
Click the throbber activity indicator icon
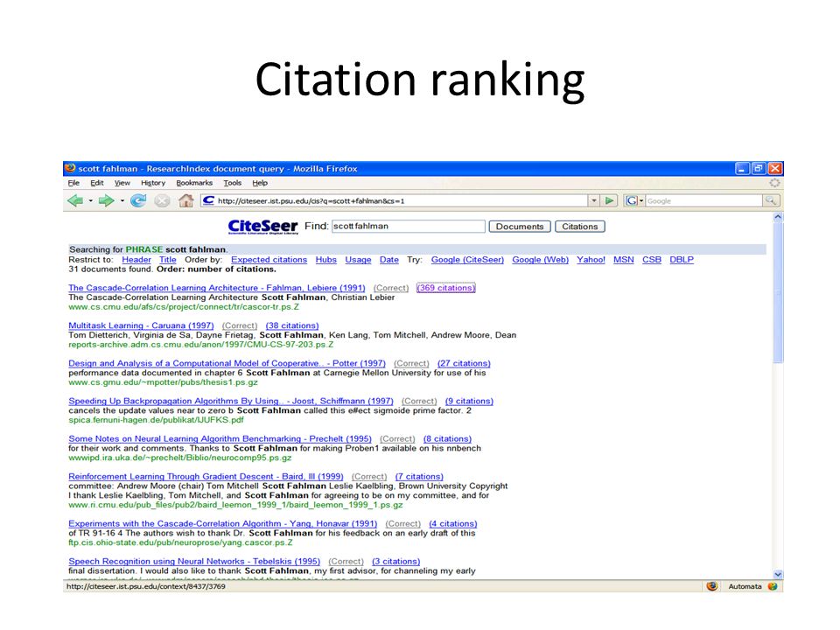click(x=774, y=183)
